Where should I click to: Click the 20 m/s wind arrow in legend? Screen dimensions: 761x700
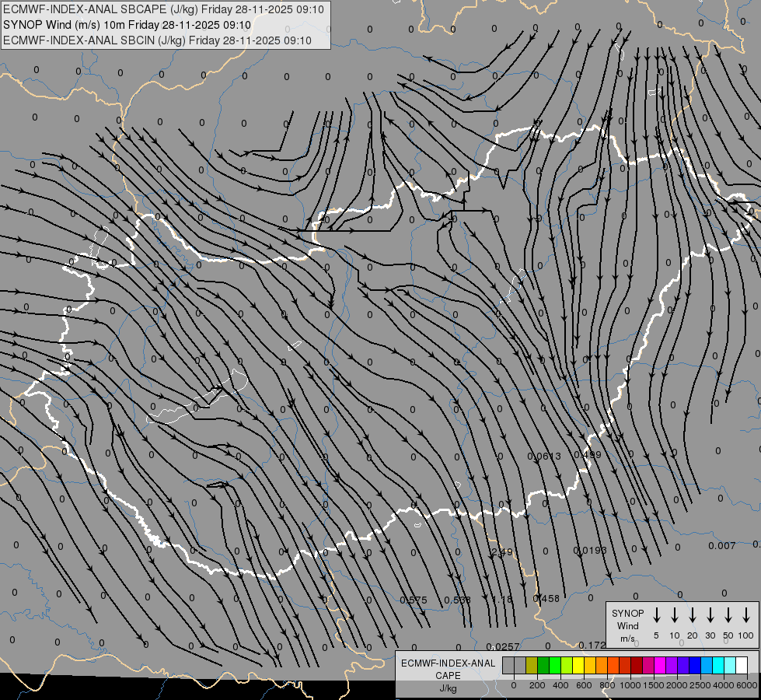click(692, 615)
